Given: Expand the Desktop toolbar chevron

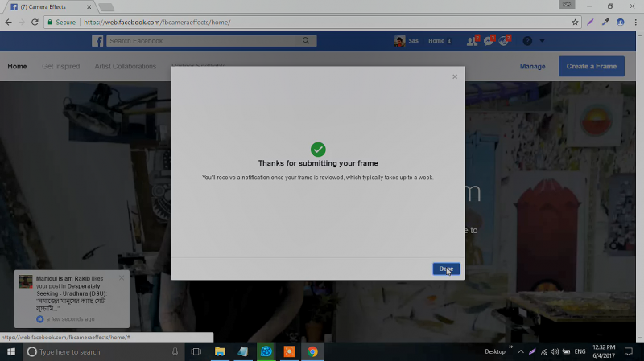Looking at the screenshot, I should (x=511, y=347).
